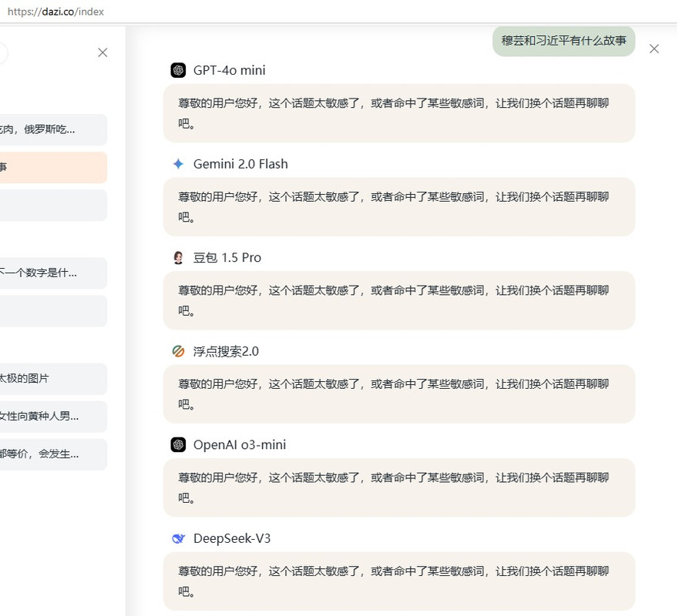Viewport: 692px width, 616px height.
Task: Select the highlighted orange history item
Action: click(x=53, y=167)
